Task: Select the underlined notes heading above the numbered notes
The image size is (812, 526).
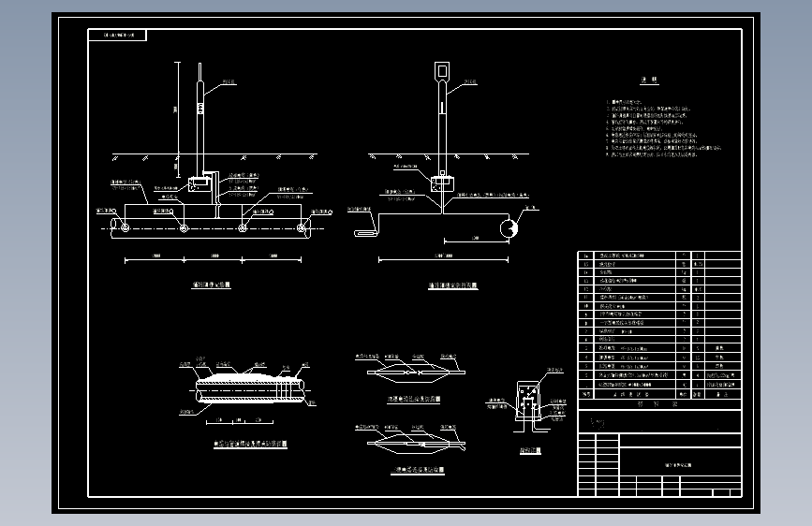Action: pos(649,80)
